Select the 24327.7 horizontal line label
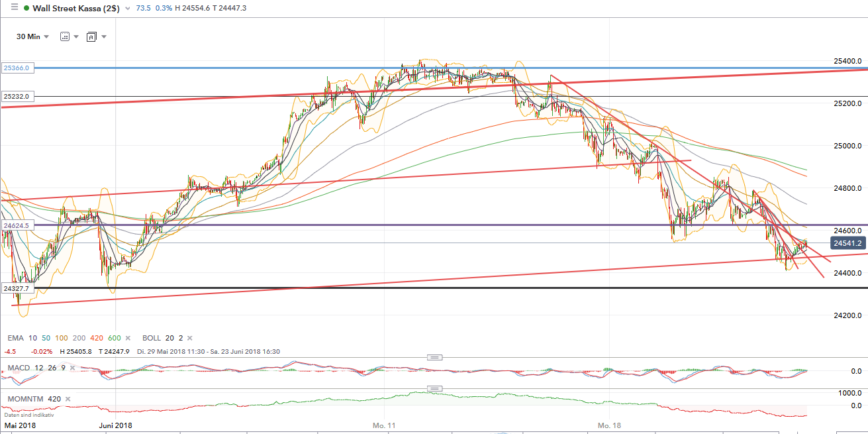 pos(18,288)
